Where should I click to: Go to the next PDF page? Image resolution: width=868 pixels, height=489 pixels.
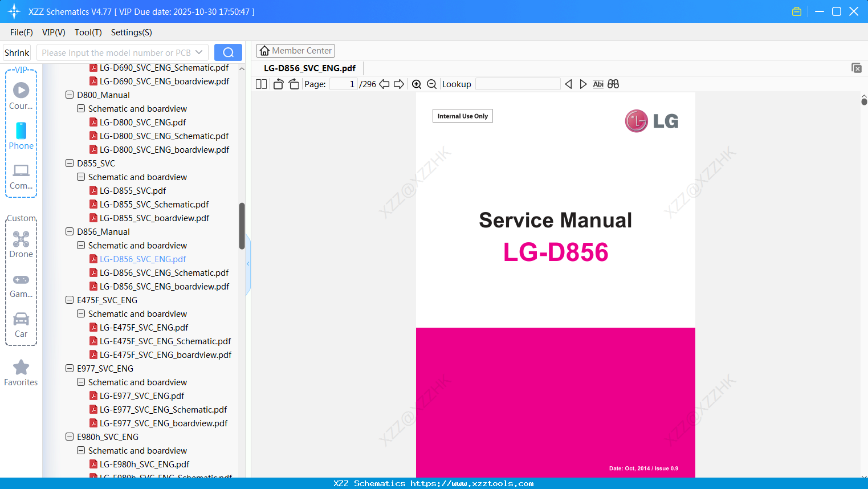[x=400, y=84]
